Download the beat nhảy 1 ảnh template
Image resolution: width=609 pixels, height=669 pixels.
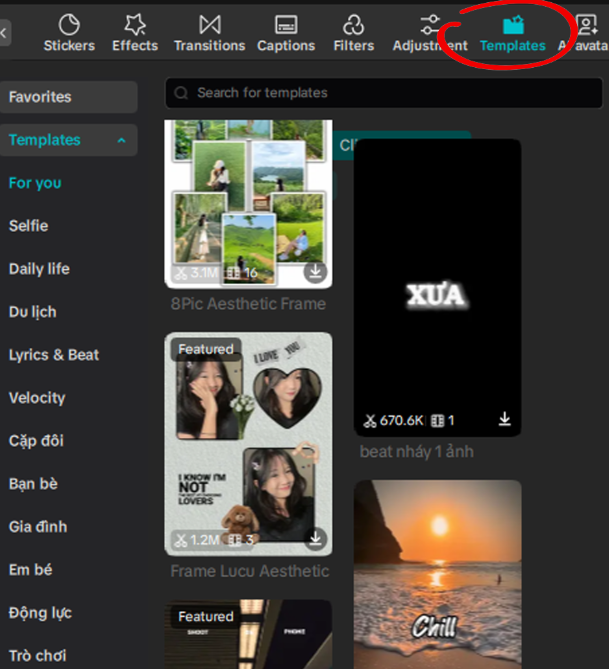tap(504, 419)
